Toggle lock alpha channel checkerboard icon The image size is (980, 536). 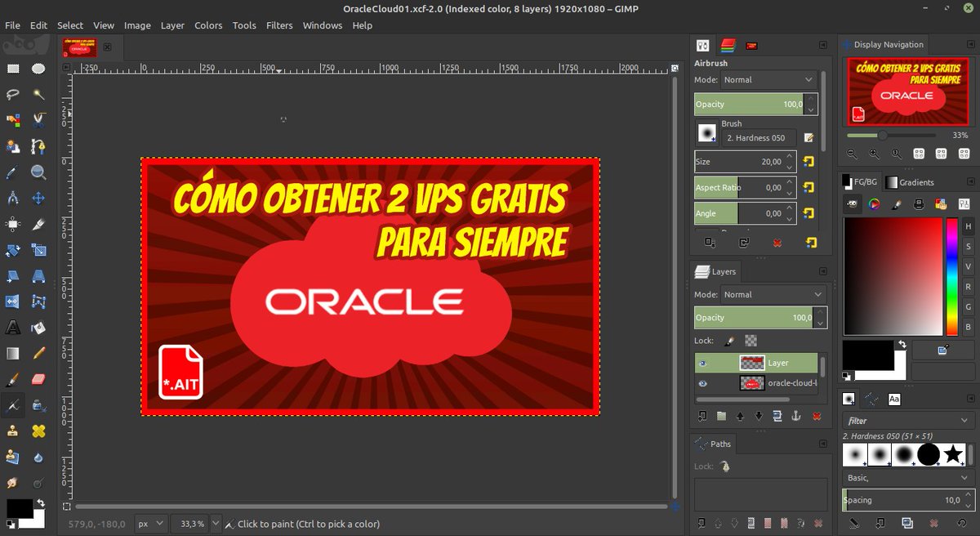coord(751,341)
